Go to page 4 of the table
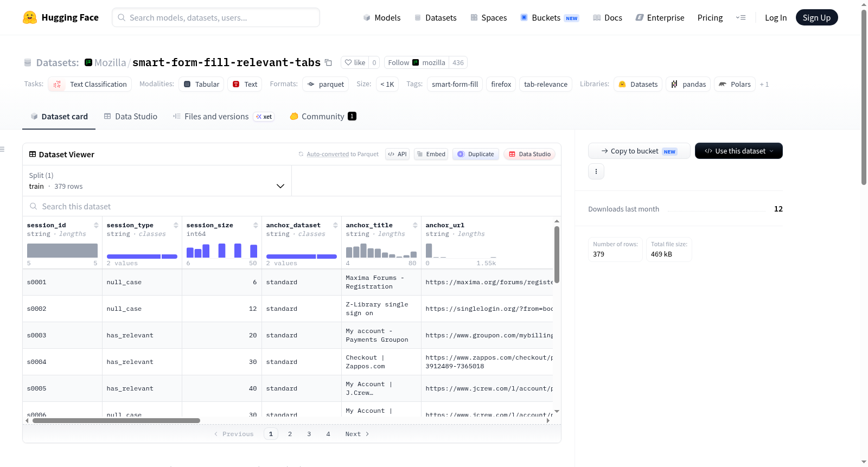 tap(328, 434)
